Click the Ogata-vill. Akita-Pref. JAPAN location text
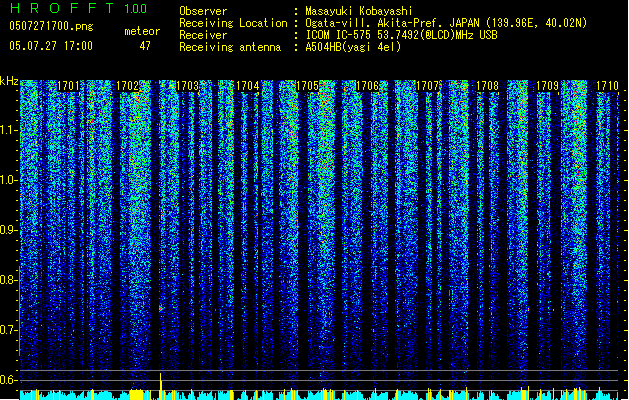This screenshot has height=400, width=629. [x=446, y=23]
